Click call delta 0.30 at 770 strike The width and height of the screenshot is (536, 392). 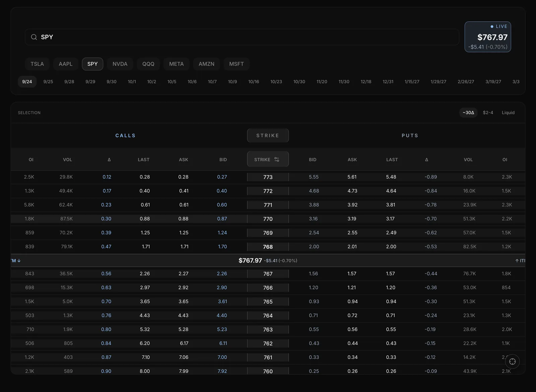point(106,219)
